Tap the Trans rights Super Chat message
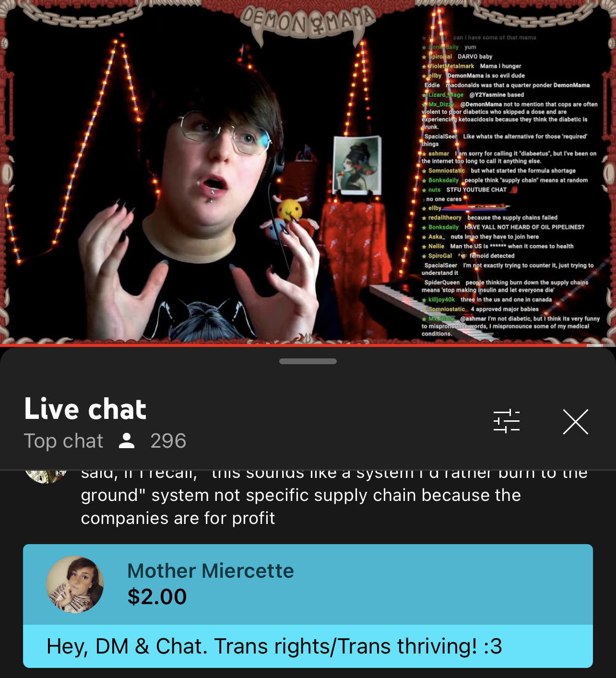 click(274, 646)
